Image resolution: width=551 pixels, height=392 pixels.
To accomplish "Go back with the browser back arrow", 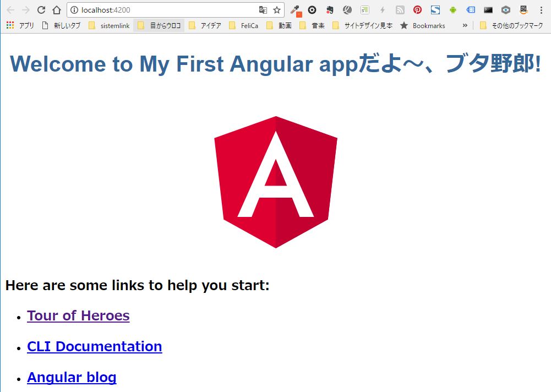I will [x=10, y=10].
